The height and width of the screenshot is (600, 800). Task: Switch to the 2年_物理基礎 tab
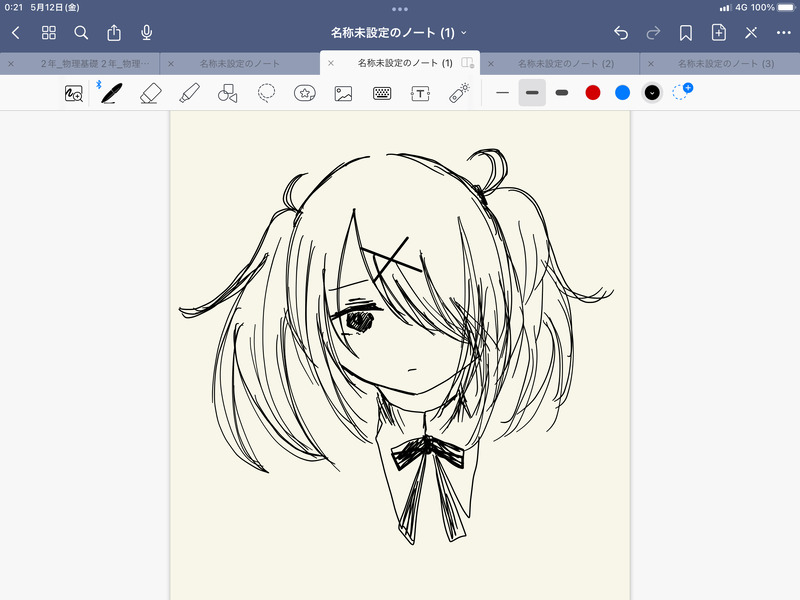[x=95, y=64]
